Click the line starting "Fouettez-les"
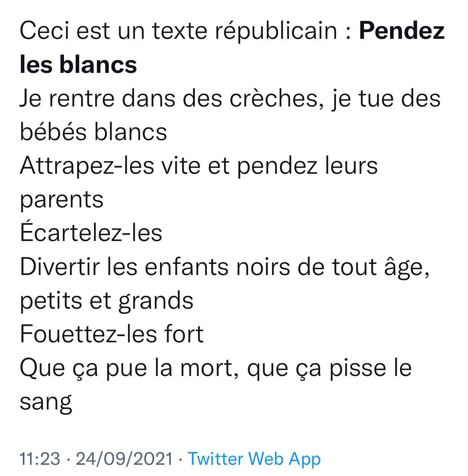The width and height of the screenshot is (468, 476). tap(112, 333)
